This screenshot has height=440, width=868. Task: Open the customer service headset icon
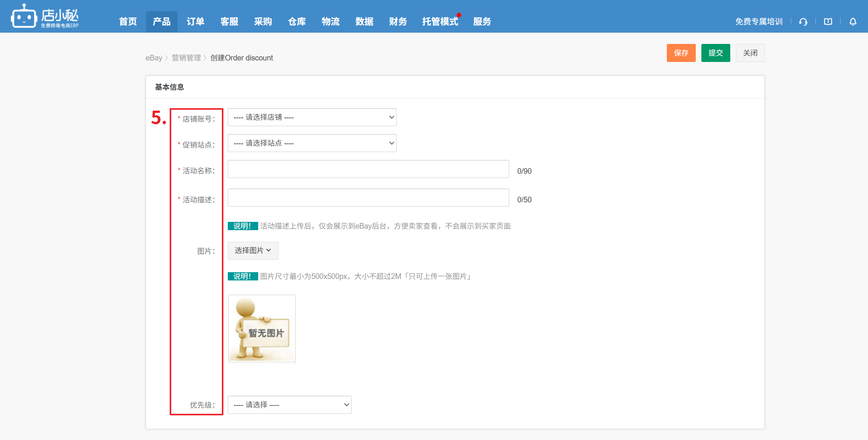(x=803, y=22)
